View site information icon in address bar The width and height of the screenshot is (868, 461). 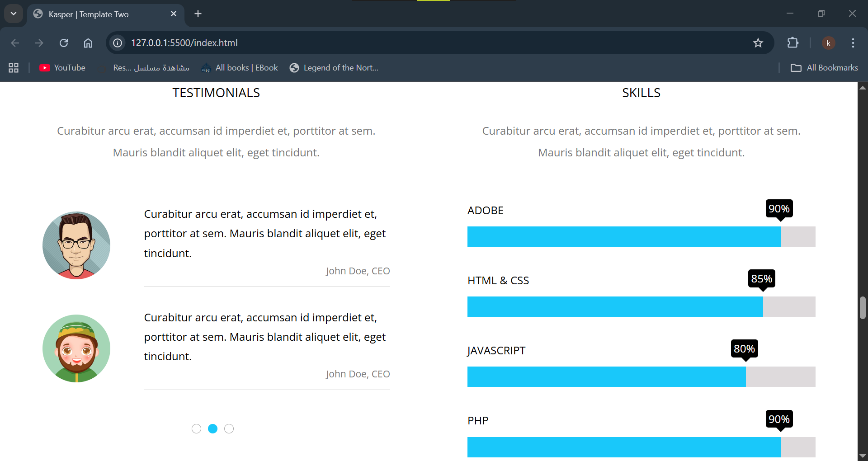pos(118,43)
